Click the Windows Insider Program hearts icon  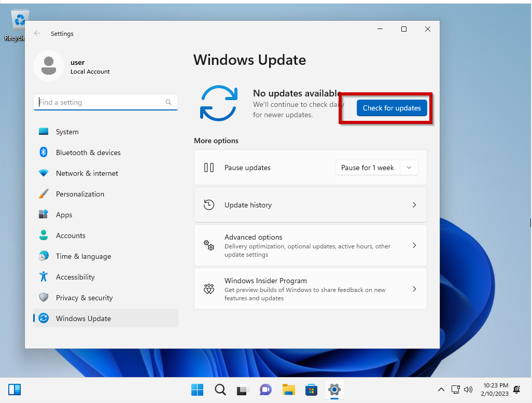click(208, 289)
